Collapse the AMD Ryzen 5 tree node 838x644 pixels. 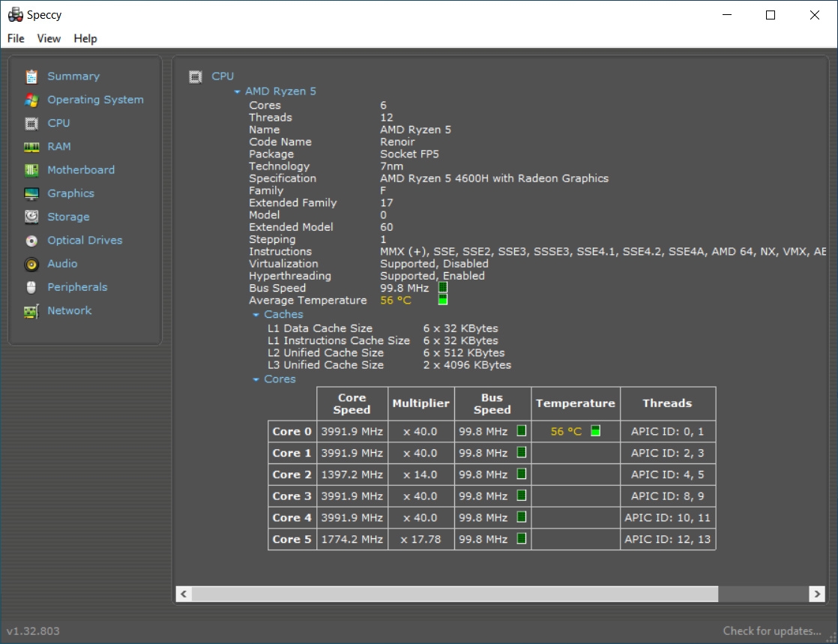237,92
